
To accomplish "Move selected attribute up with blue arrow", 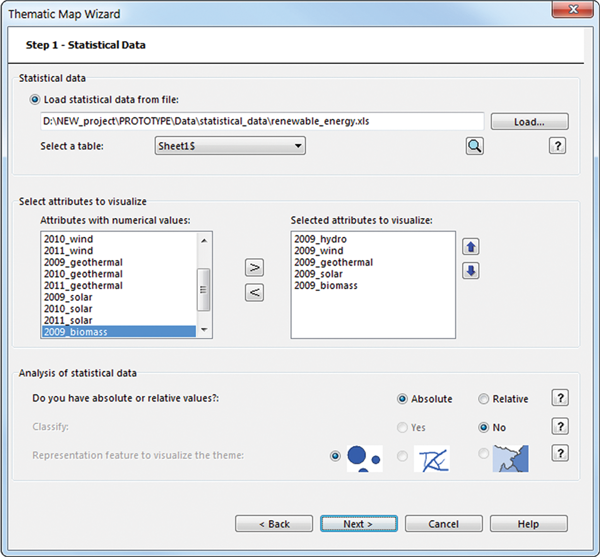I will 471,247.
